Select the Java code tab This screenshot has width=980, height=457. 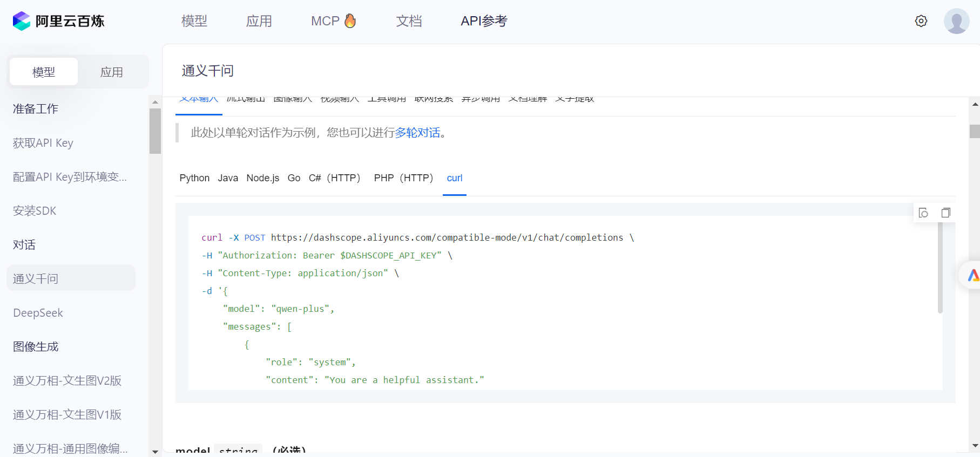[228, 178]
